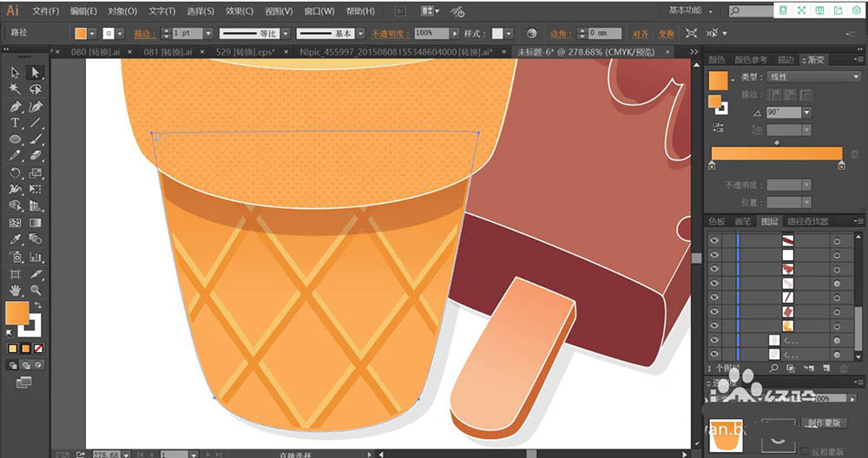Click the 对齐 link in control bar
This screenshot has width=868, height=458.
(x=640, y=34)
